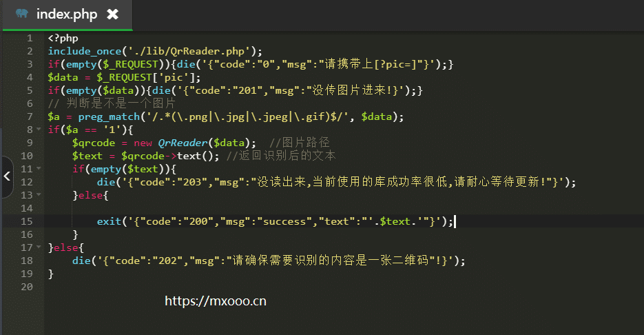Click the https://mxooo.cn link text
Viewport: 644px width, 335px height.
point(216,301)
